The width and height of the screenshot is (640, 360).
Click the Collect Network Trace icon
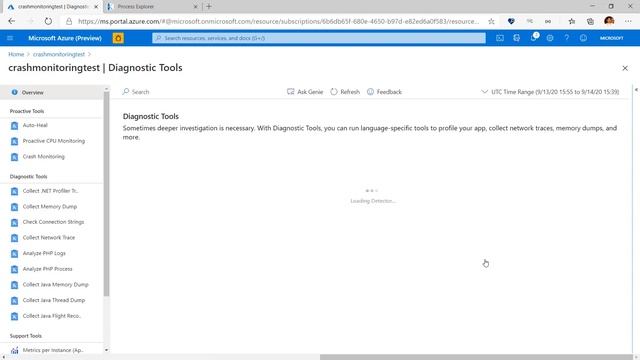click(x=14, y=238)
